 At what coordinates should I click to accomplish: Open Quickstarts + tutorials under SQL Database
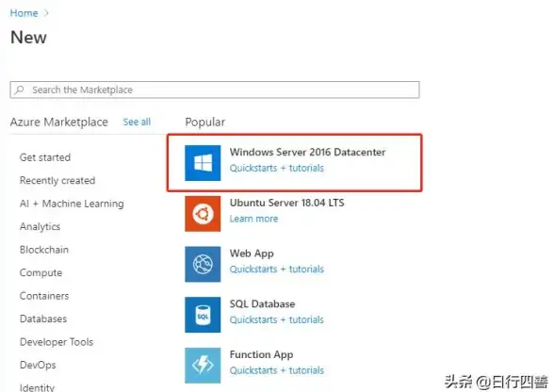click(x=277, y=319)
